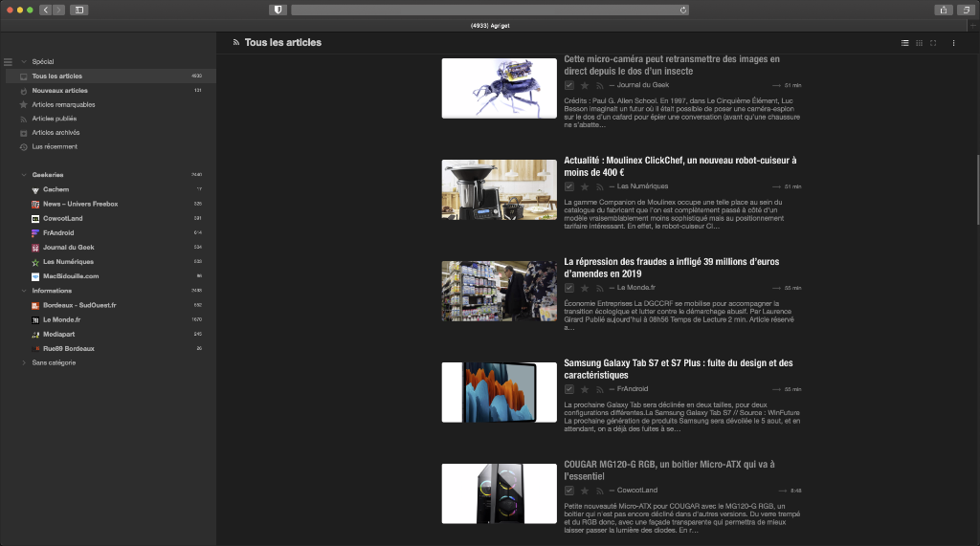The height and width of the screenshot is (546, 980).
Task: Click the RSS icon beside Tous les articles heading
Action: point(236,42)
